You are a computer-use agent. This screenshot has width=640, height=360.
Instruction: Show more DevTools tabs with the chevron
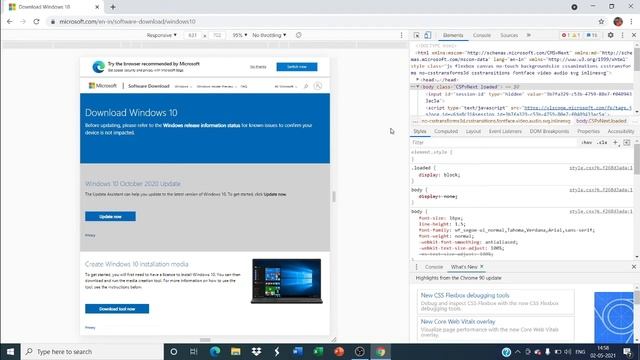click(x=529, y=36)
